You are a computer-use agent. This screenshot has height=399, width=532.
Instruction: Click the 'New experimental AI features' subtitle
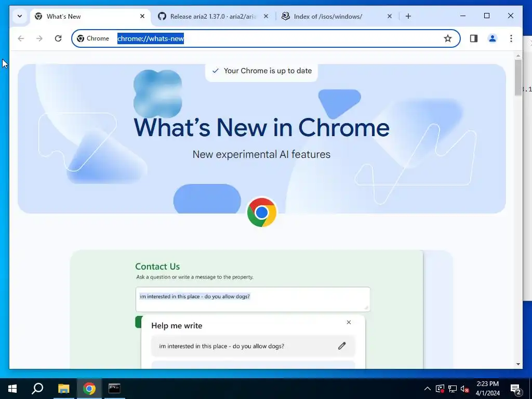pyautogui.click(x=262, y=154)
